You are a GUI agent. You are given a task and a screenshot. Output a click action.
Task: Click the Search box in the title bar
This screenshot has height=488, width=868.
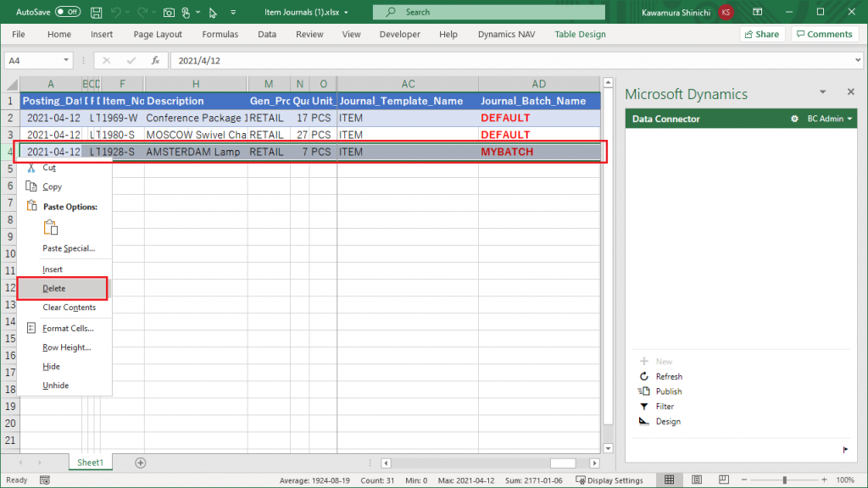[x=489, y=12]
